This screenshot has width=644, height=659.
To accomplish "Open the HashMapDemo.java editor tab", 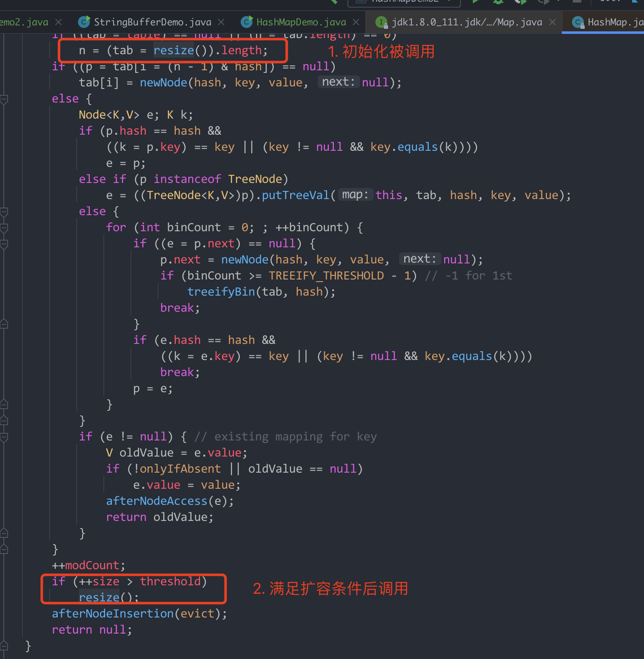I will (x=301, y=22).
